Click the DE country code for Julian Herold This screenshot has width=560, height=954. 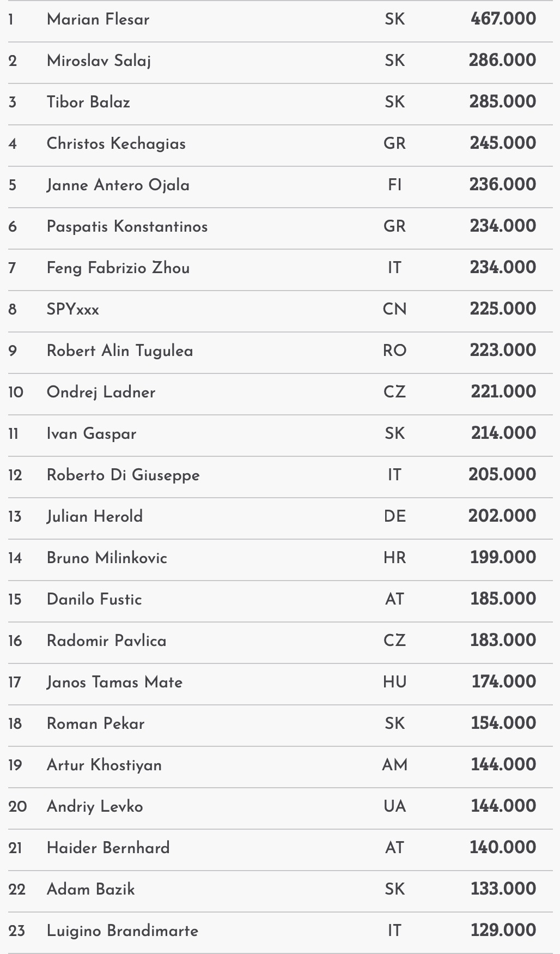[394, 516]
